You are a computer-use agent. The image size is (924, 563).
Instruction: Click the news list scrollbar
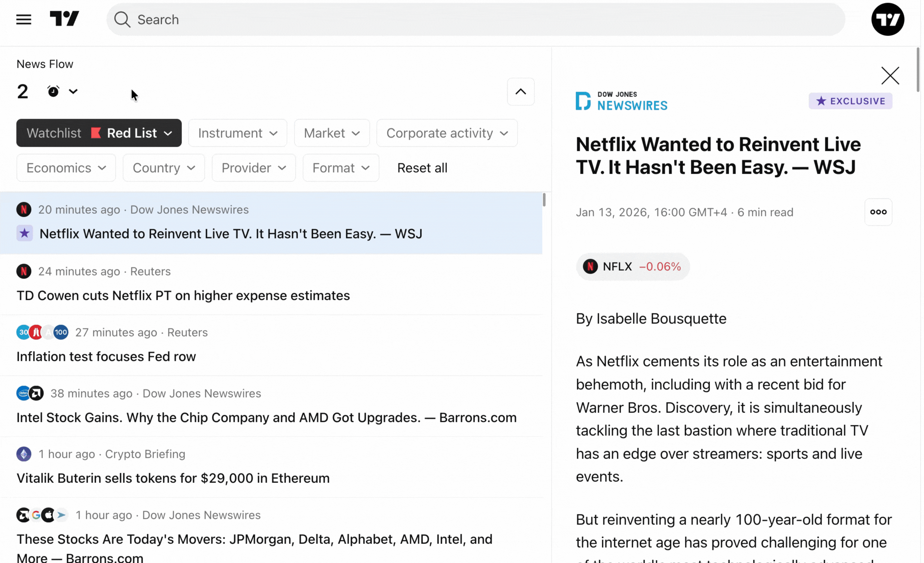(544, 200)
